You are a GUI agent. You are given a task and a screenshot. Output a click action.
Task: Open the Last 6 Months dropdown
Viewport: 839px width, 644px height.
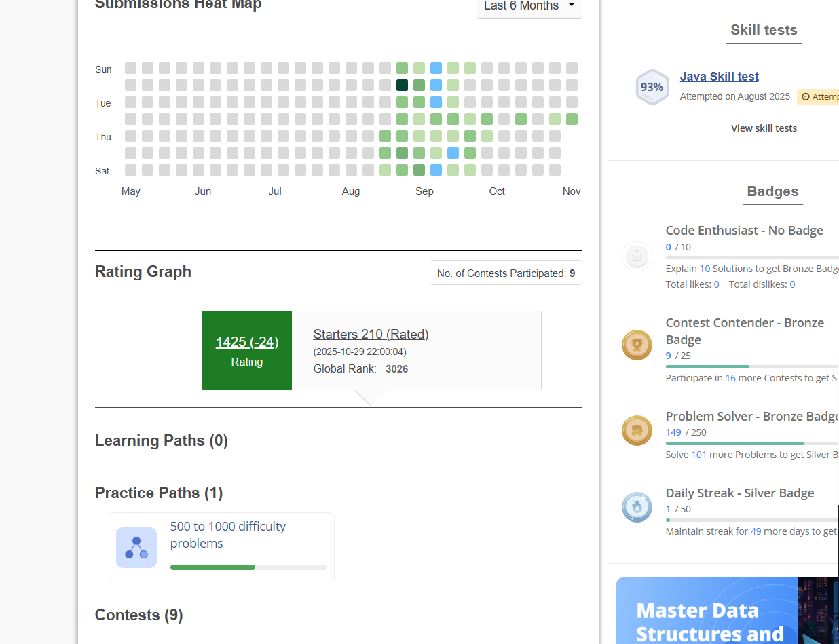point(529,6)
